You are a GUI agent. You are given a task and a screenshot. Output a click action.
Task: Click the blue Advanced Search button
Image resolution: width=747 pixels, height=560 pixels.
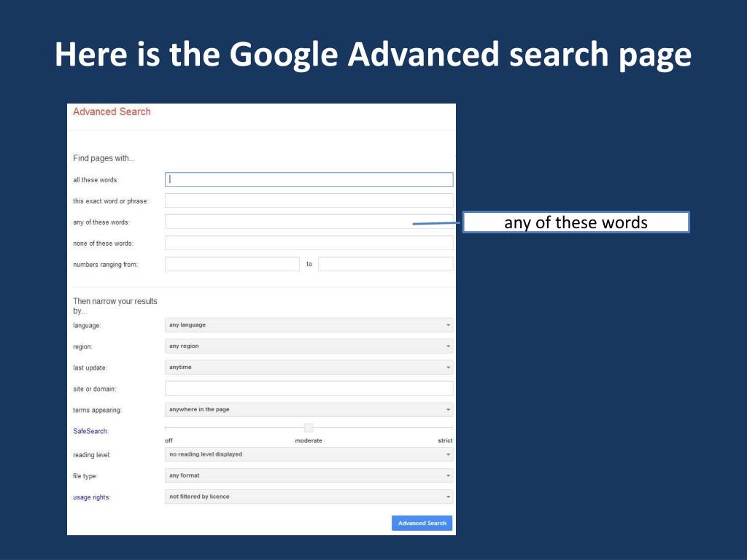coord(422,523)
